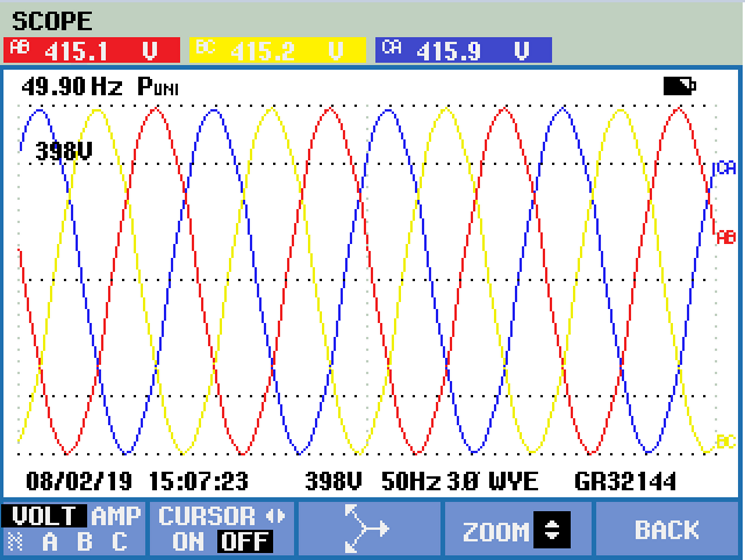
Task: Click the 49.90 Hz frequency reading
Action: coord(72,87)
